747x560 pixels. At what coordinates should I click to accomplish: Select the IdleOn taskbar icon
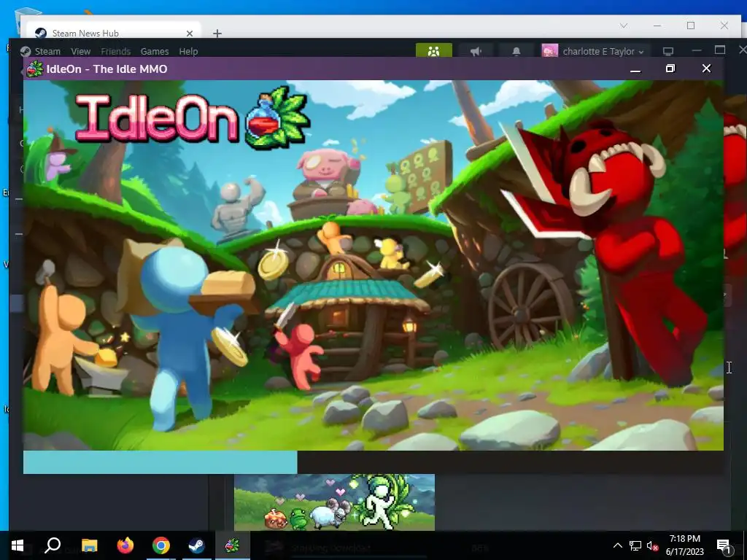[232, 545]
